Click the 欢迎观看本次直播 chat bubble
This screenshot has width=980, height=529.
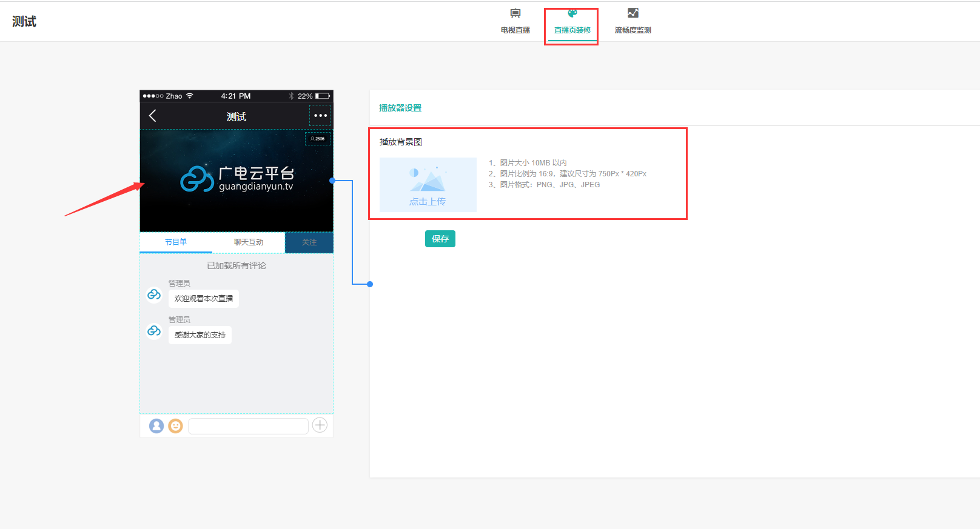click(204, 299)
